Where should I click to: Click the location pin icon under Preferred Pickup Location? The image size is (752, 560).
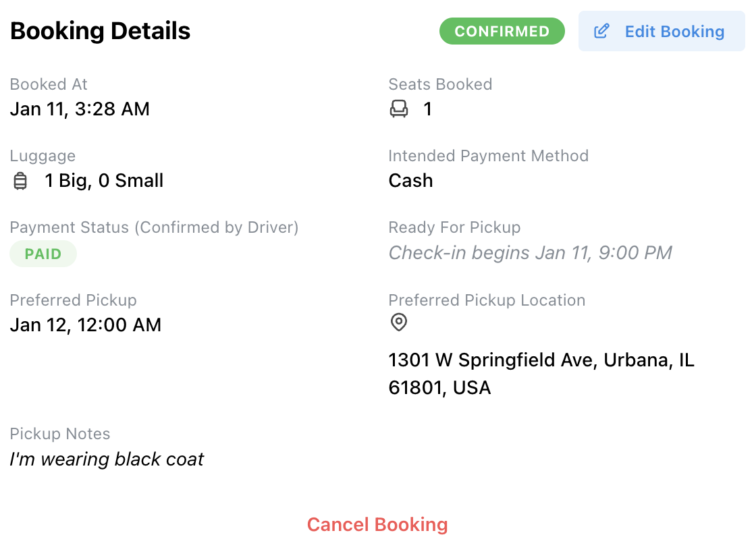coord(399,323)
